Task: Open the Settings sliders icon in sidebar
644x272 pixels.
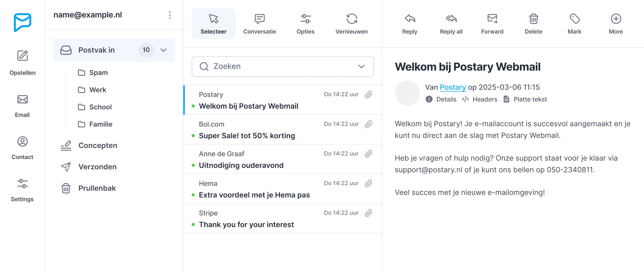Action: click(x=23, y=184)
